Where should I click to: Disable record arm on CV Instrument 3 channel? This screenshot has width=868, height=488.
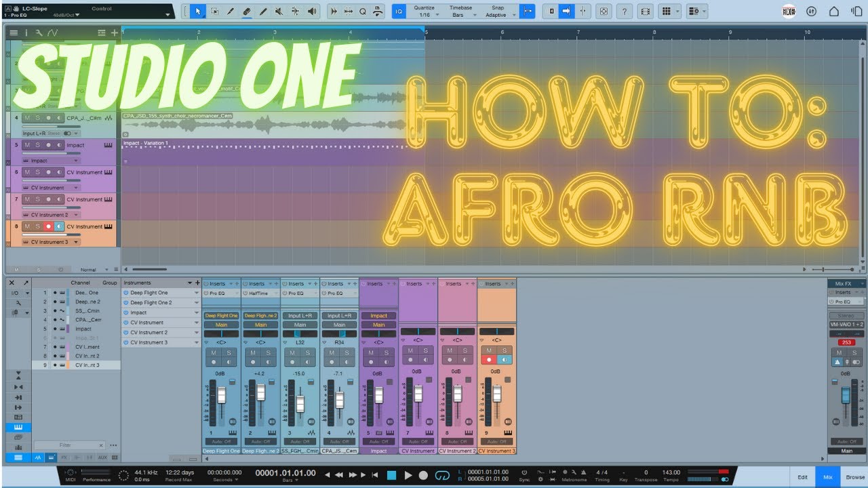click(488, 360)
